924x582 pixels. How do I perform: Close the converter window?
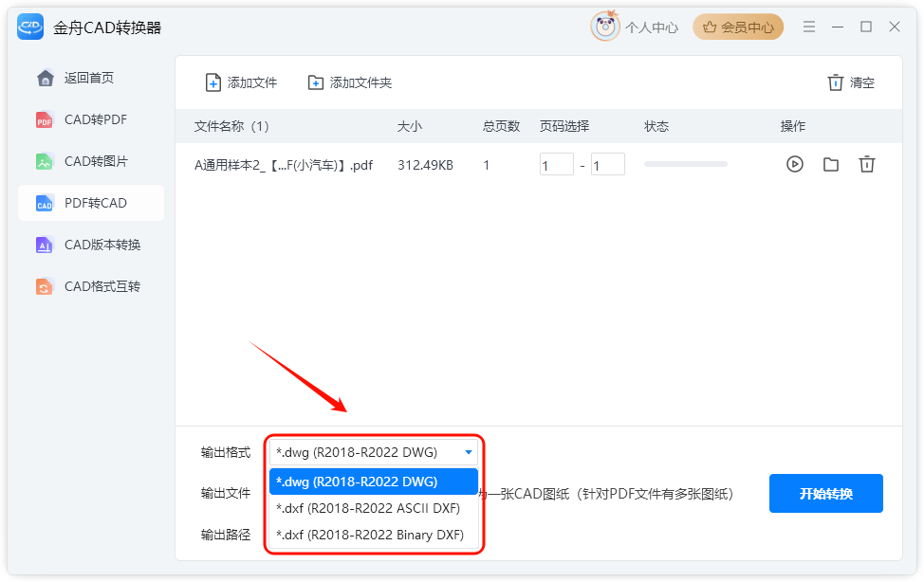pos(895,27)
